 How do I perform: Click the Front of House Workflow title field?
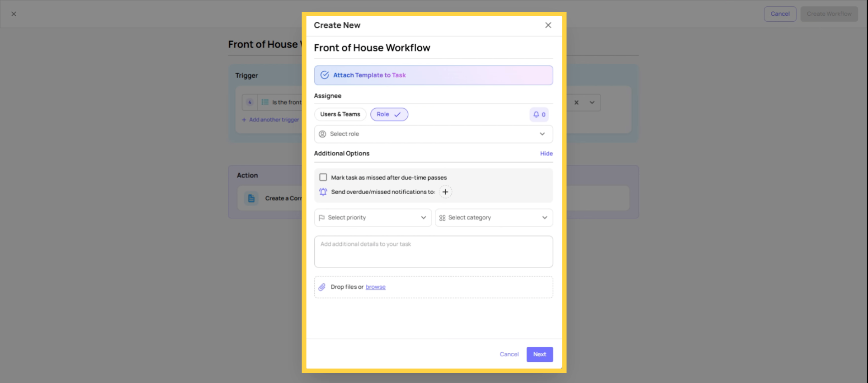pos(433,48)
